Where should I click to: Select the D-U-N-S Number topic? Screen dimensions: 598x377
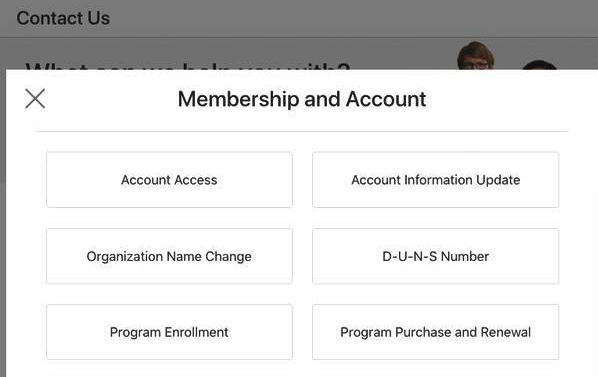tap(436, 256)
